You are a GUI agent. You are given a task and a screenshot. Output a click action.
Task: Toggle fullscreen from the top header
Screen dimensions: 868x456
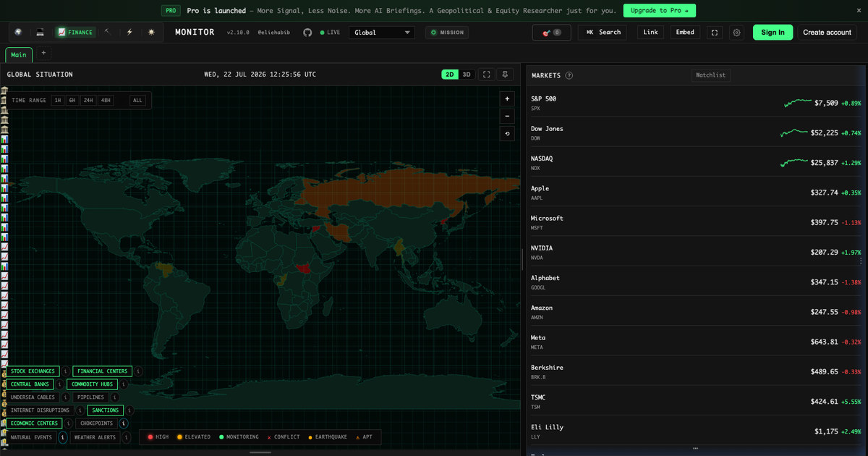coord(715,33)
